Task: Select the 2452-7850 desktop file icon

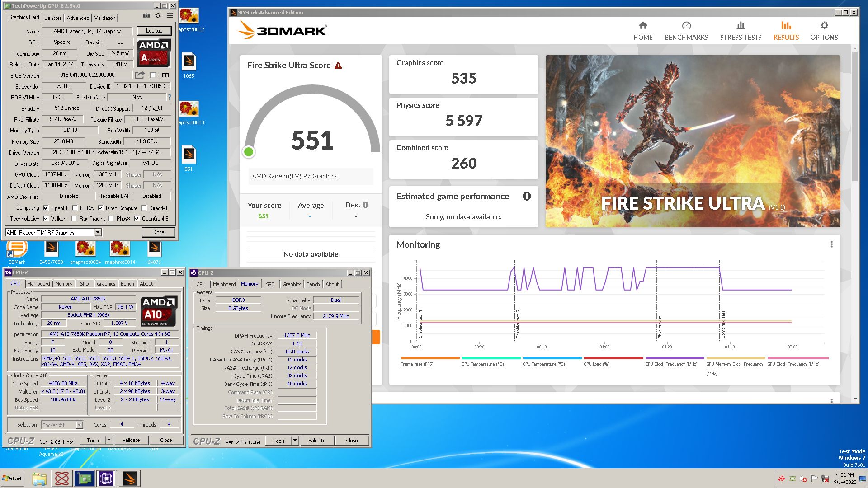Action: pos(51,249)
